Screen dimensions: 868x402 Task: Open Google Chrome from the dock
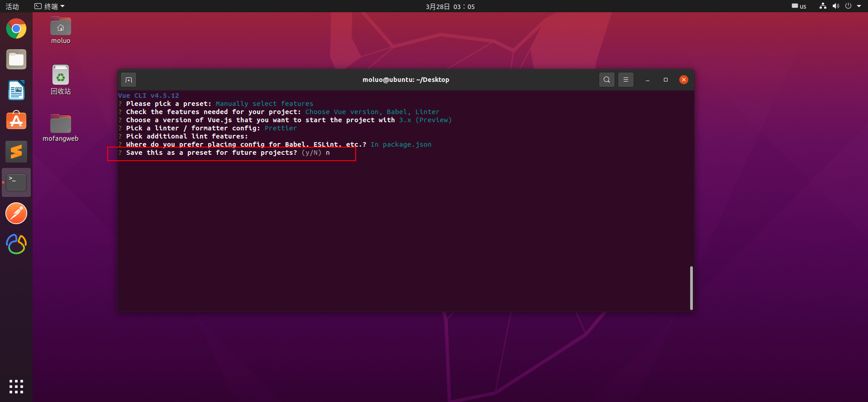(x=16, y=29)
